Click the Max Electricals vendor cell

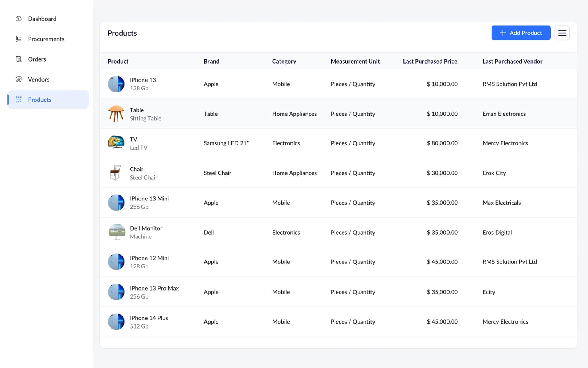pos(502,203)
